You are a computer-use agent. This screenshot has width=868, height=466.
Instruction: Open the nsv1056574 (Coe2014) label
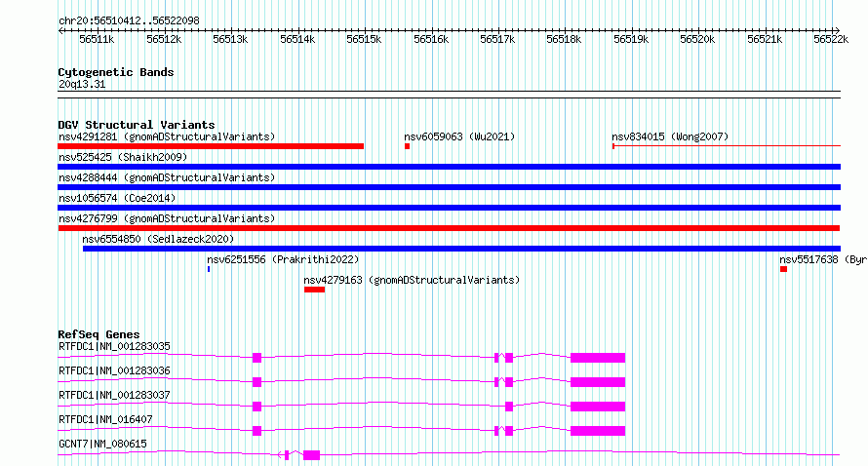(x=117, y=198)
